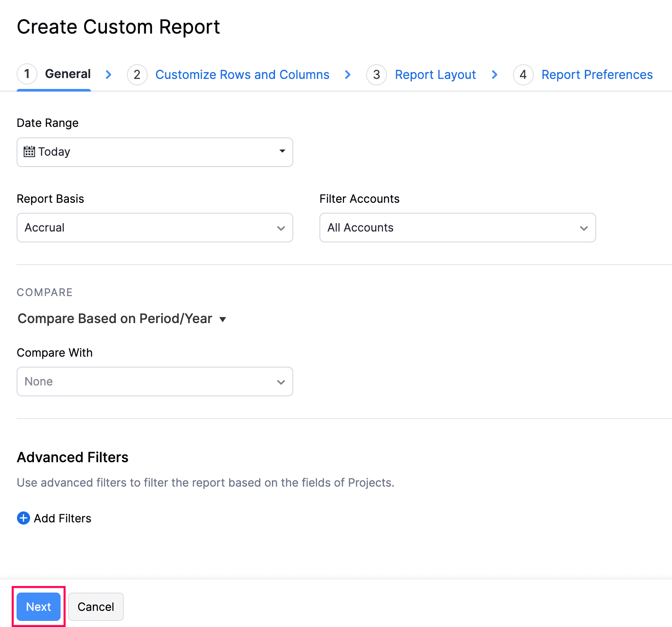
Task: Click chevron arrow after Report Layout step
Action: tap(495, 75)
